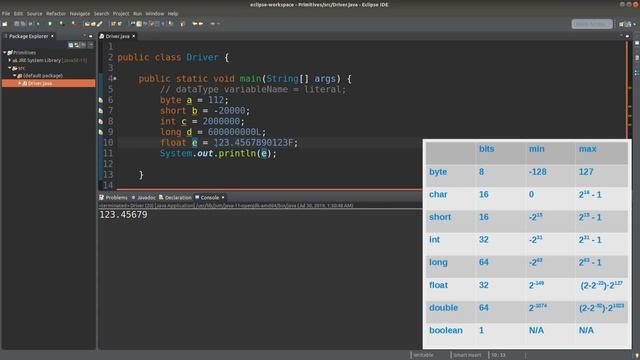Click 'double' row label in table
The height and width of the screenshot is (360, 640).
click(443, 308)
